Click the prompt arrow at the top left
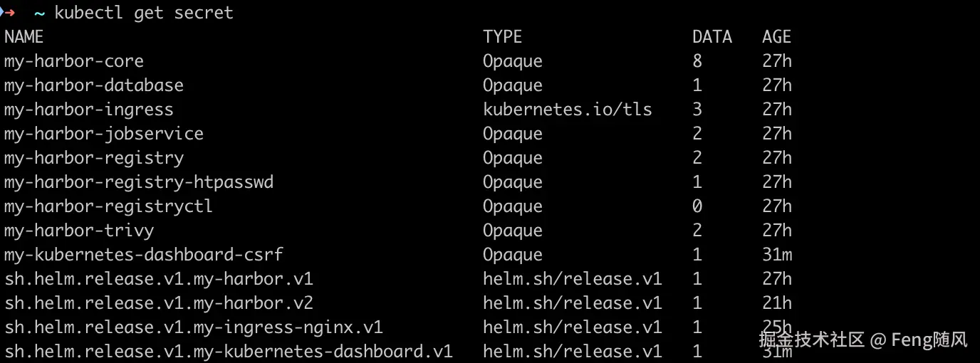This screenshot has width=980, height=363. point(9,13)
